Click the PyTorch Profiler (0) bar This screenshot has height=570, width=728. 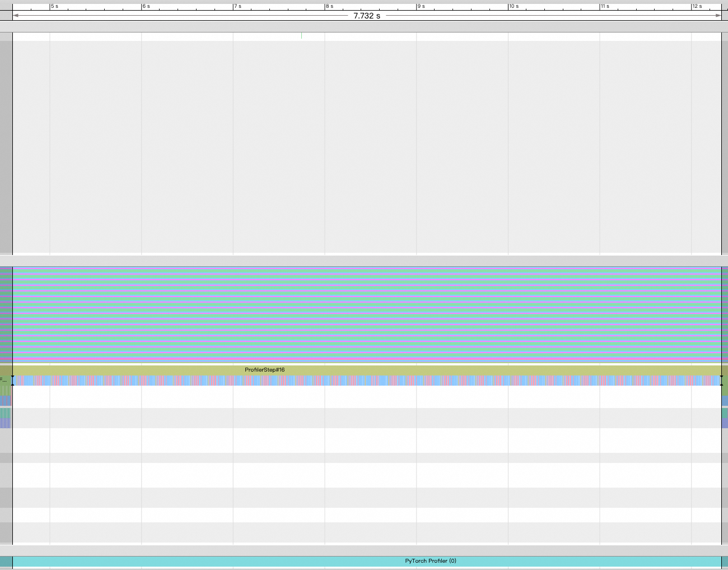(x=430, y=561)
